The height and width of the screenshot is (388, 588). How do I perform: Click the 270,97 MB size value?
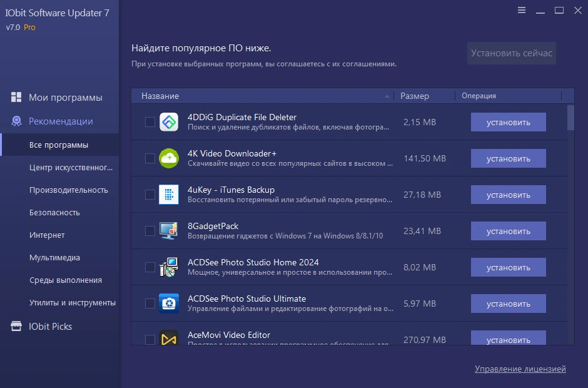point(425,340)
